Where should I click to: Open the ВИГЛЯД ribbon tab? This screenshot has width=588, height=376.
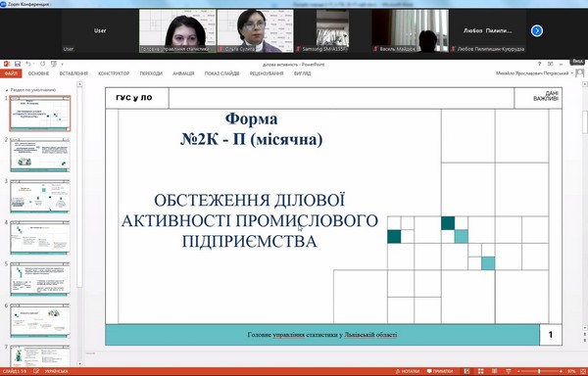point(302,73)
